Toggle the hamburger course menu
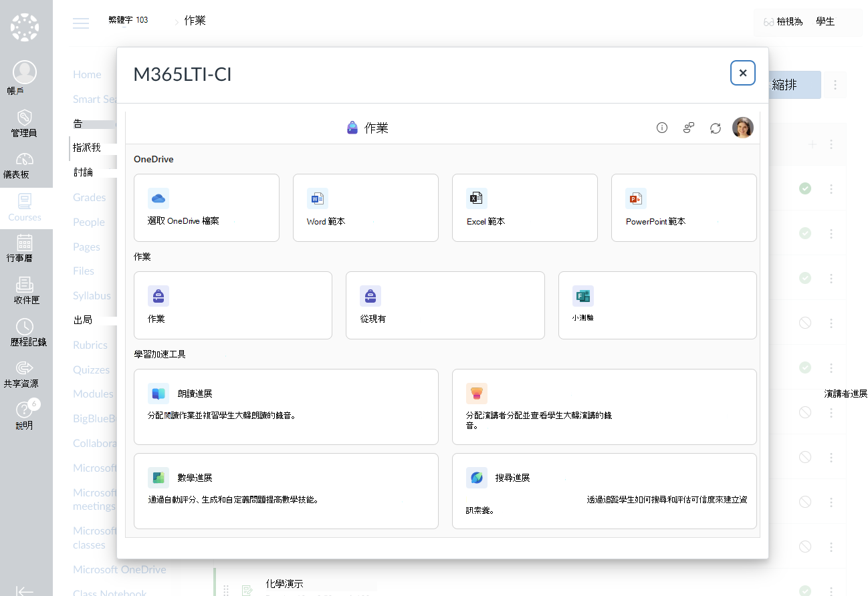Screen dimensions: 868x596 pos(81,23)
